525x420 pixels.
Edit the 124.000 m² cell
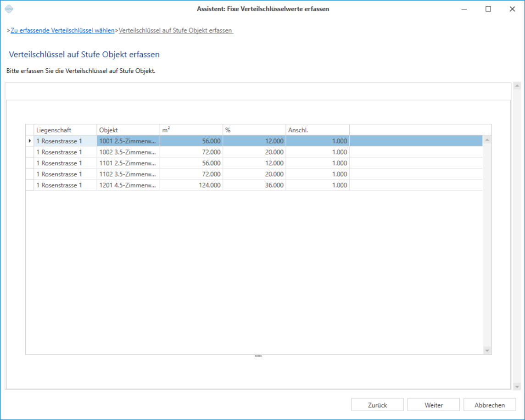(191, 185)
